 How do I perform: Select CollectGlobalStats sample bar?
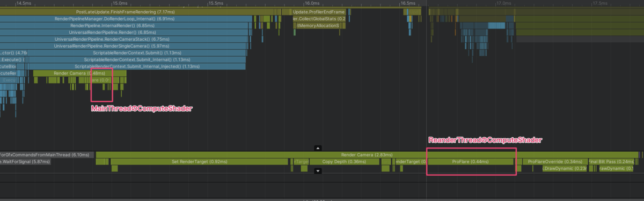(319, 18)
